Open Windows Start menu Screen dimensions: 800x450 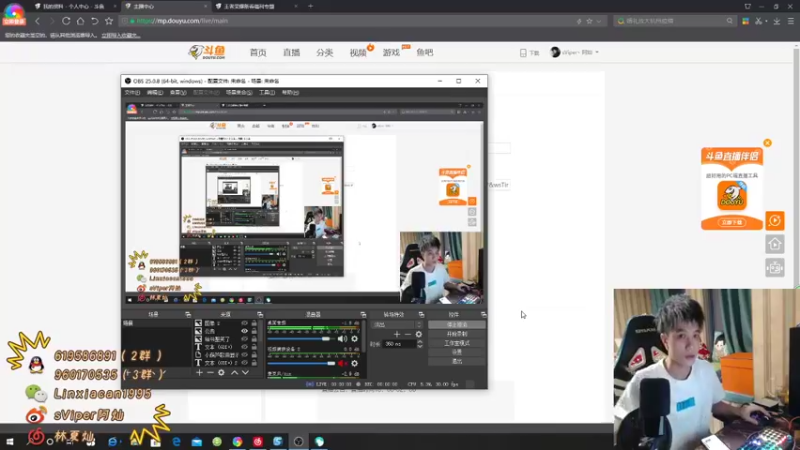(9, 442)
